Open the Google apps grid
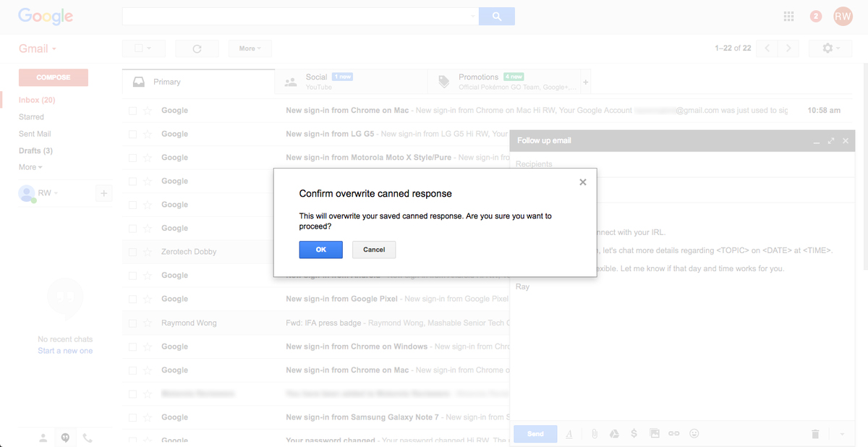Viewport: 868px width, 447px height. coord(789,16)
